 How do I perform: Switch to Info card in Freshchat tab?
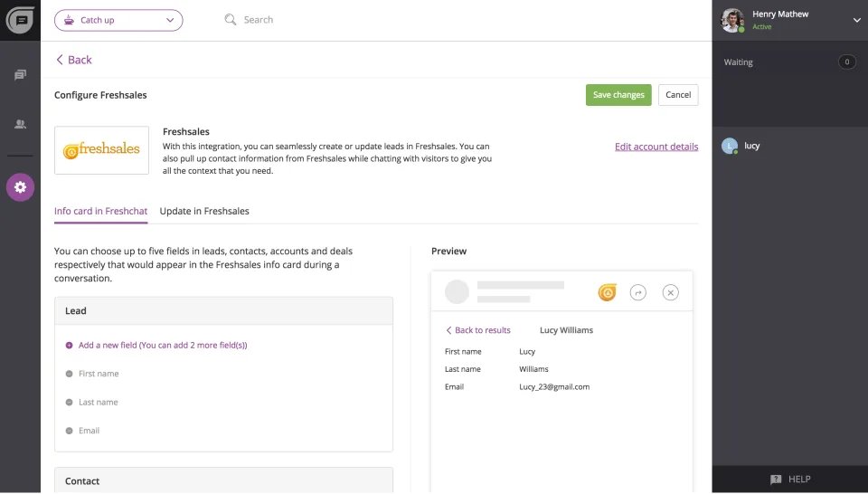[x=100, y=211]
